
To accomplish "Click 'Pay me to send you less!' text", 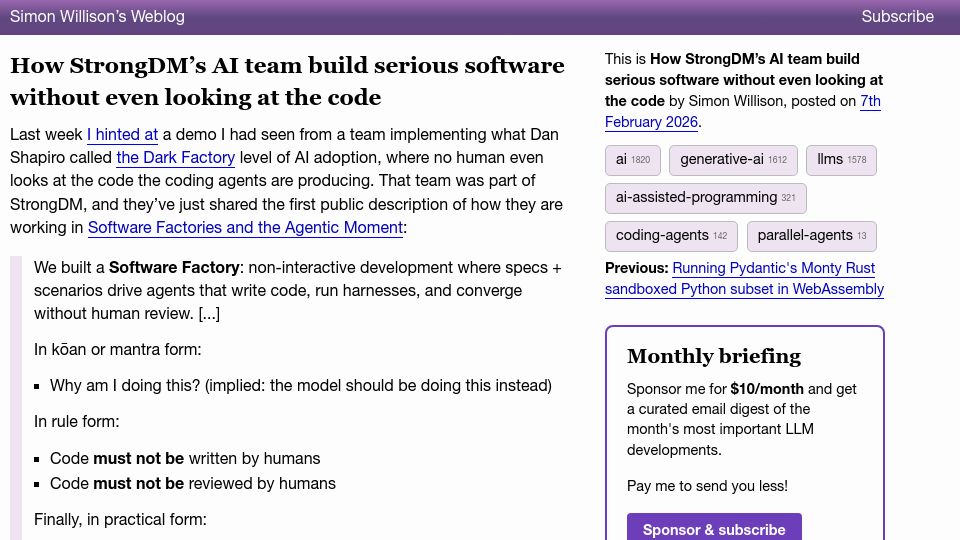I will 707,486.
